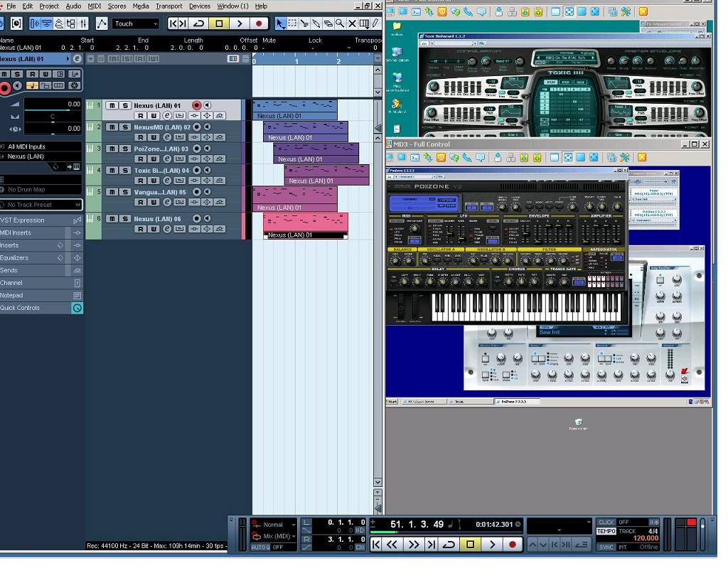Select the Draw pencil tool

tap(375, 23)
